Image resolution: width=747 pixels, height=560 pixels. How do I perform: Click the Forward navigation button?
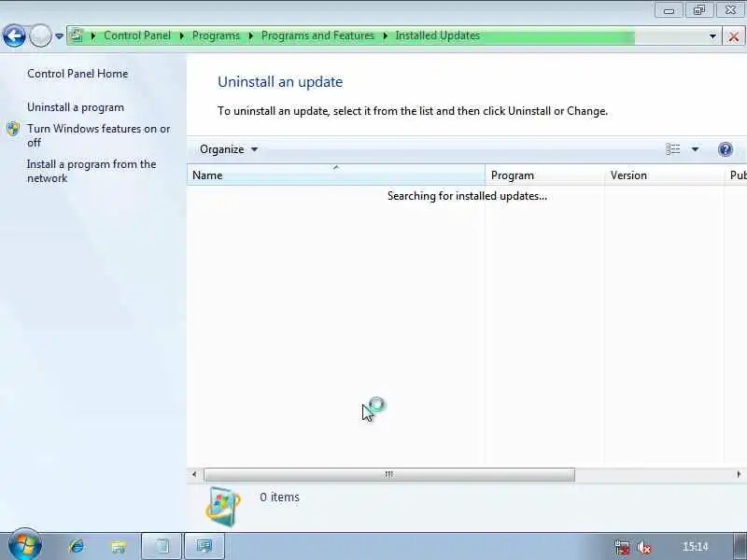[40, 35]
